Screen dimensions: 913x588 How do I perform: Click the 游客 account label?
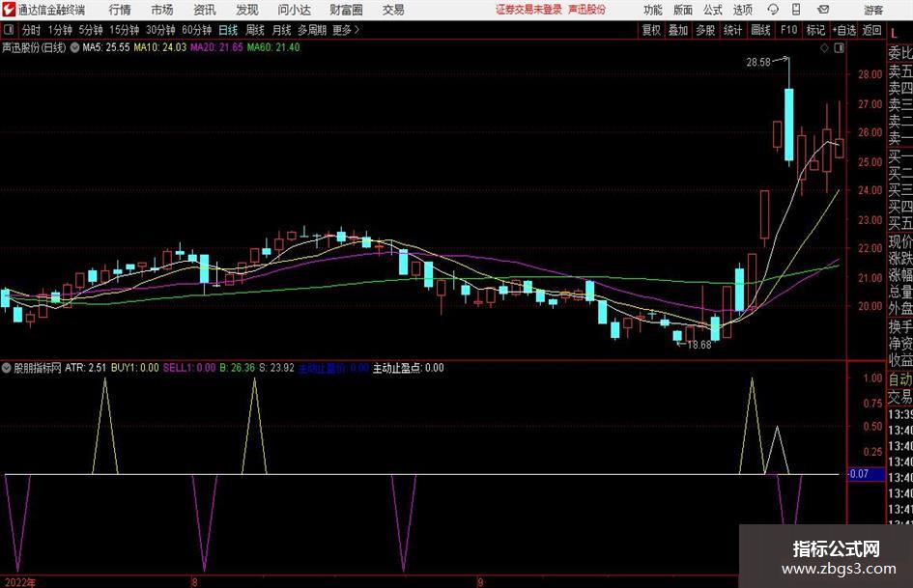[x=873, y=10]
